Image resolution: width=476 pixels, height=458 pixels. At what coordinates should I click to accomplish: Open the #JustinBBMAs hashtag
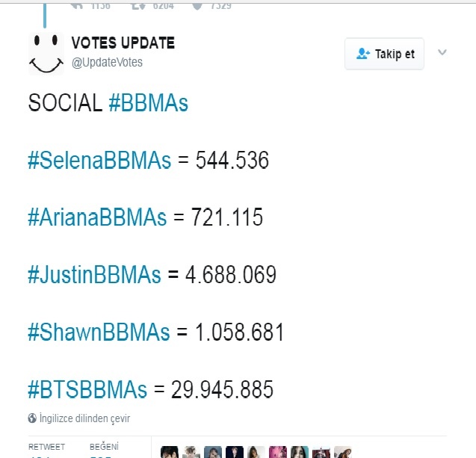(x=94, y=275)
